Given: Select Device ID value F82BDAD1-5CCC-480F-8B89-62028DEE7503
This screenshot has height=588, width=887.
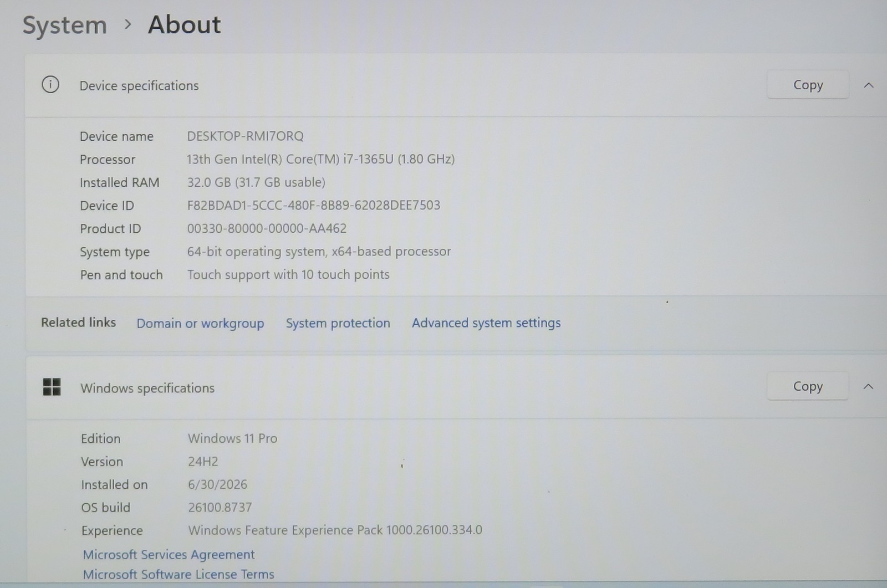Looking at the screenshot, I should point(313,205).
